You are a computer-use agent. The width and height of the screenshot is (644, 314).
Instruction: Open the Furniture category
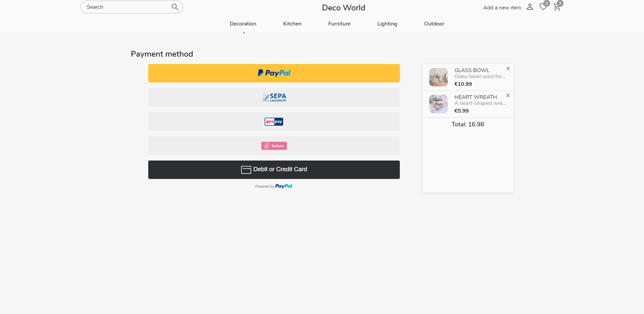[x=339, y=24]
